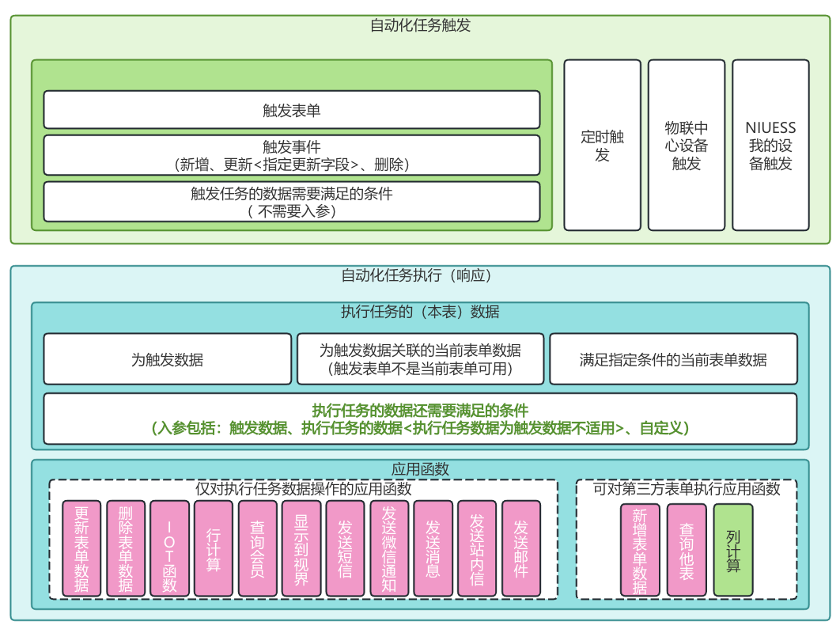
Task: Select the IOT函数 block
Action: [x=169, y=548]
